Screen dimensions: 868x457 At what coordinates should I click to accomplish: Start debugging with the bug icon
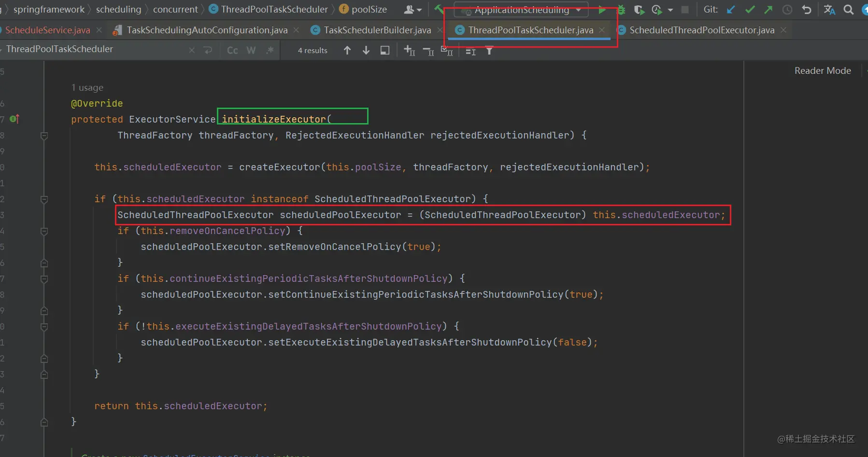coord(621,10)
